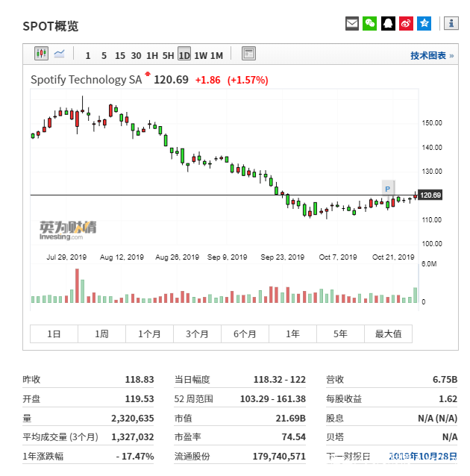Select the 1M interval
This screenshot has width=470, height=476.
(x=217, y=55)
